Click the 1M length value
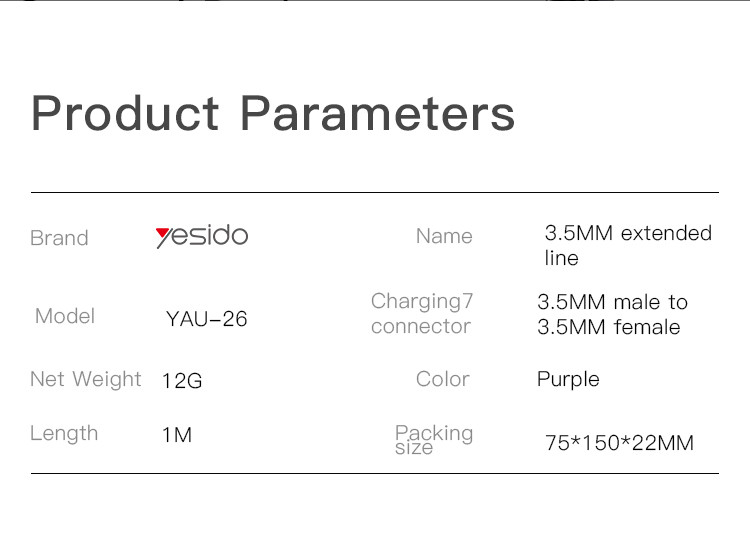Viewport: 750px width, 540px height. click(177, 435)
